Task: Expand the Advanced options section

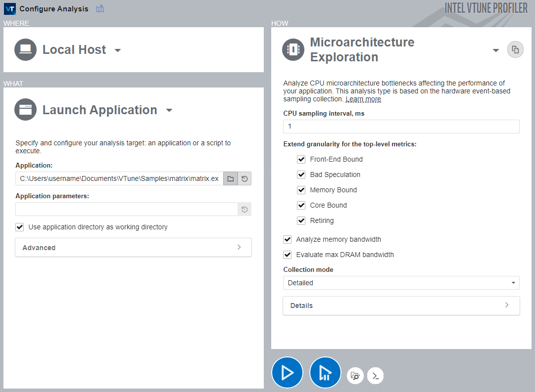Action: [x=133, y=247]
